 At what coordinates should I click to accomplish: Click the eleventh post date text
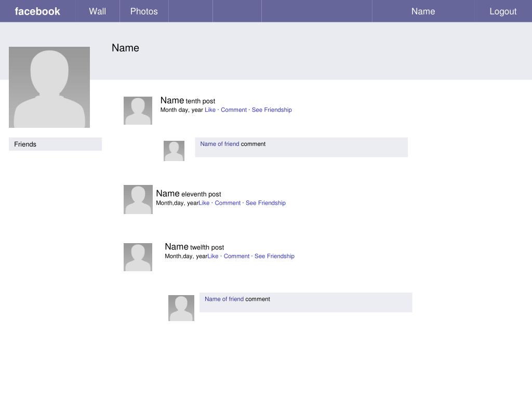[x=177, y=203]
